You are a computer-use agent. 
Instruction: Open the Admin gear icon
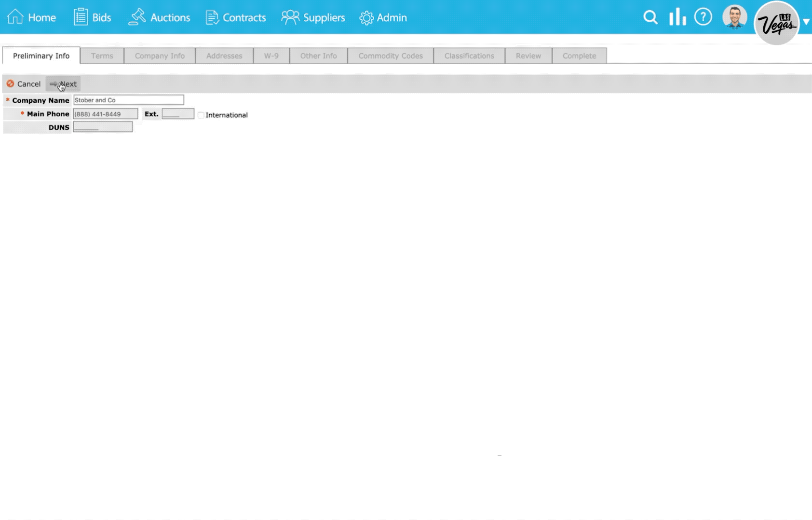pos(366,18)
